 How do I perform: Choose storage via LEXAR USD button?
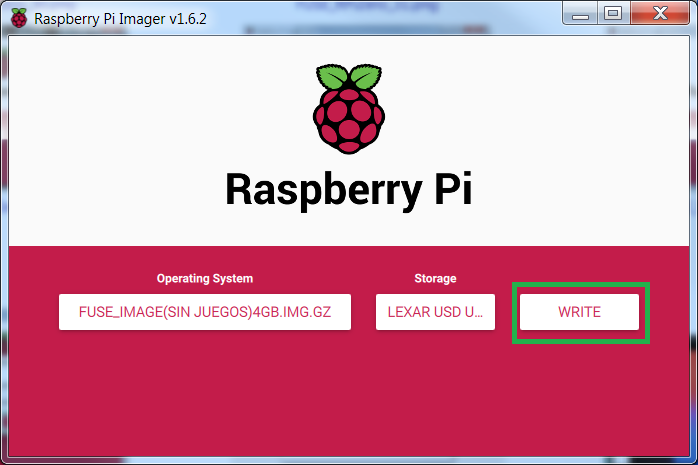click(x=435, y=312)
